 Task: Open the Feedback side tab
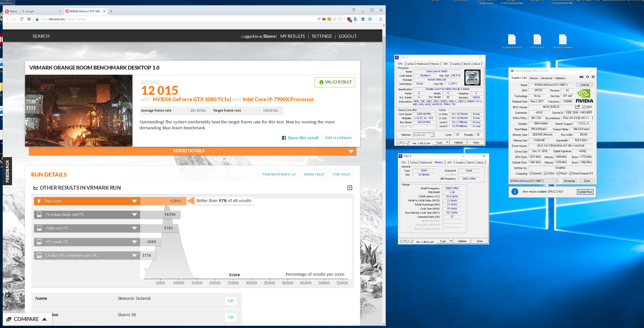tap(7, 171)
